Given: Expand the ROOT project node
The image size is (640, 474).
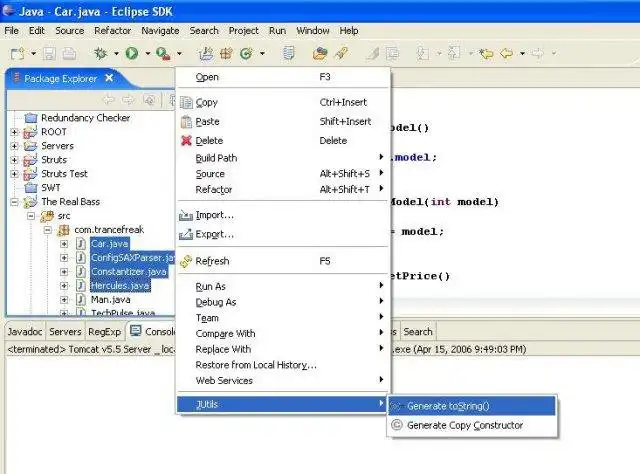Looking at the screenshot, I should pos(14,132).
